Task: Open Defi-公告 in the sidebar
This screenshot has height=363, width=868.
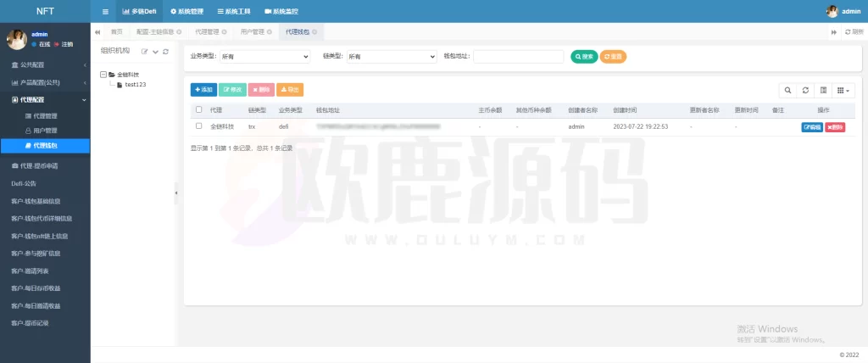Action: pyautogui.click(x=45, y=183)
